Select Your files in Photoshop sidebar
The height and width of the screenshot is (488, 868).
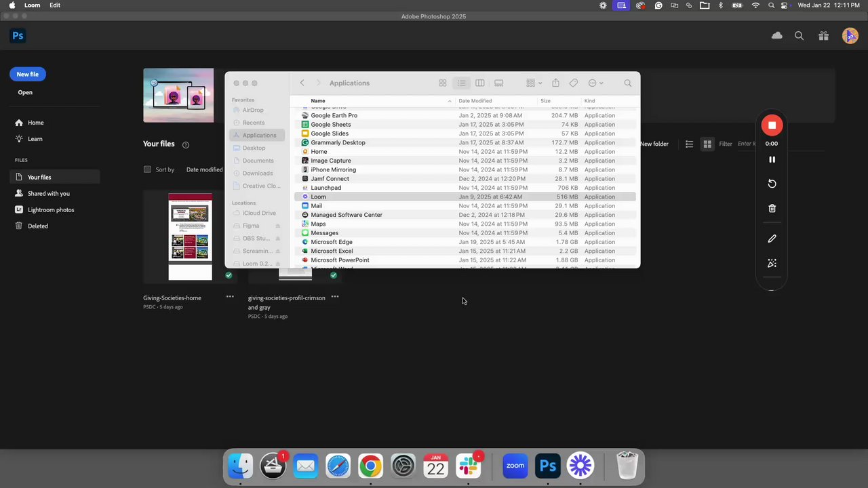coord(55,177)
